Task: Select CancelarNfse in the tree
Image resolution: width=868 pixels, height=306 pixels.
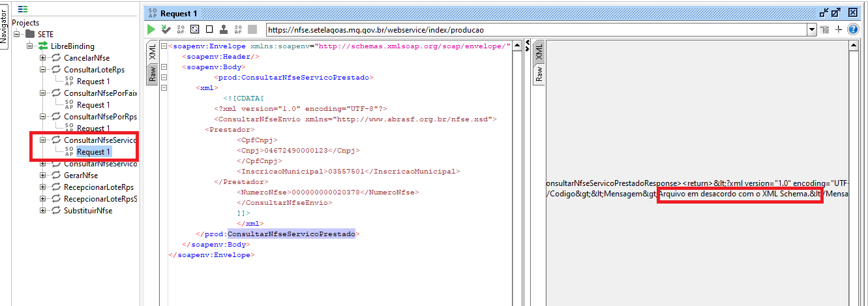Action: [x=87, y=57]
